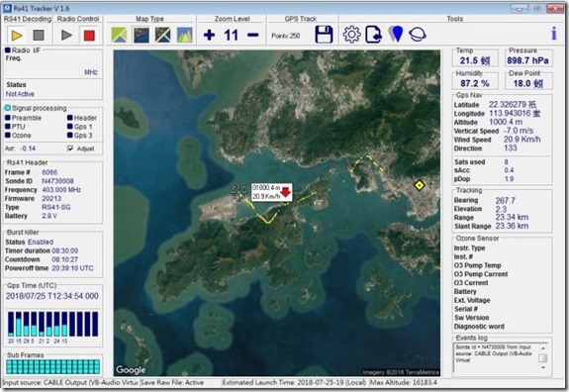Image resolution: width=569 pixels, height=392 pixels.
Task: Click the Pressure value 898.7 hPa
Action: [527, 60]
